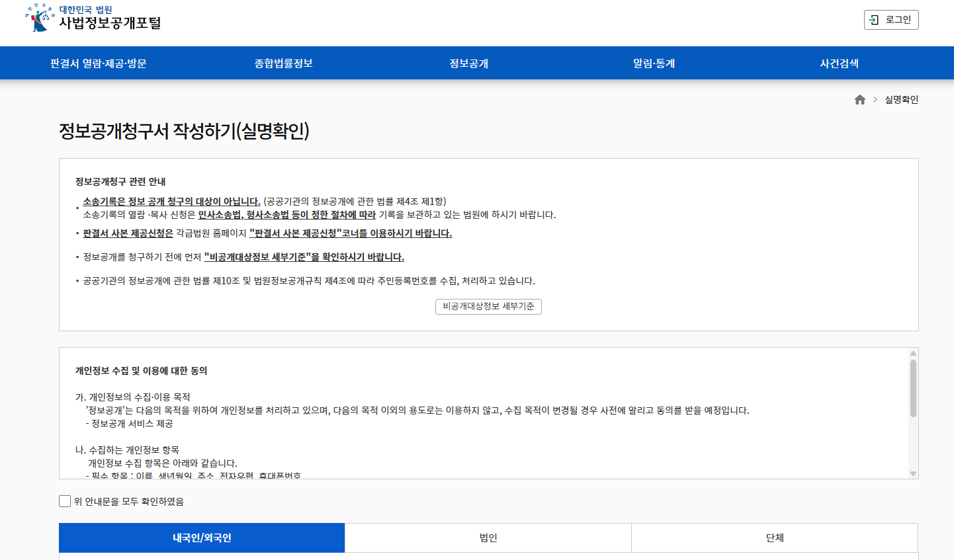This screenshot has height=560, width=954.
Task: Click 실명확인 in the breadcrumb trail
Action: pos(900,99)
